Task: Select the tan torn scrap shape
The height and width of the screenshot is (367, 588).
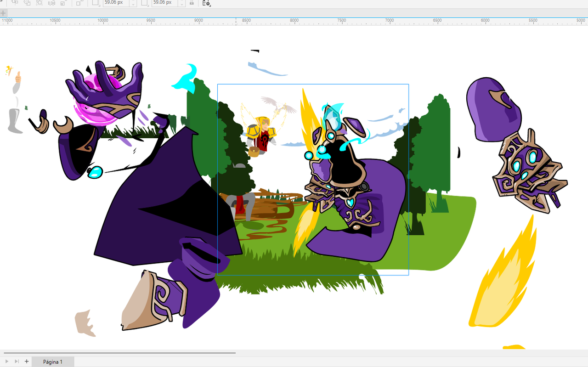Action: (x=85, y=323)
